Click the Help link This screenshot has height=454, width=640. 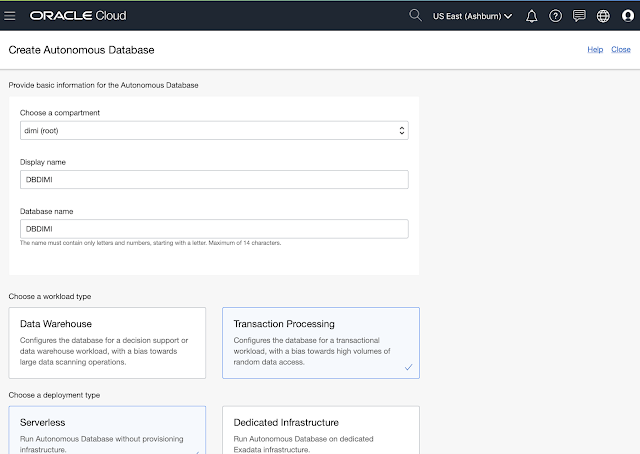[x=594, y=49]
